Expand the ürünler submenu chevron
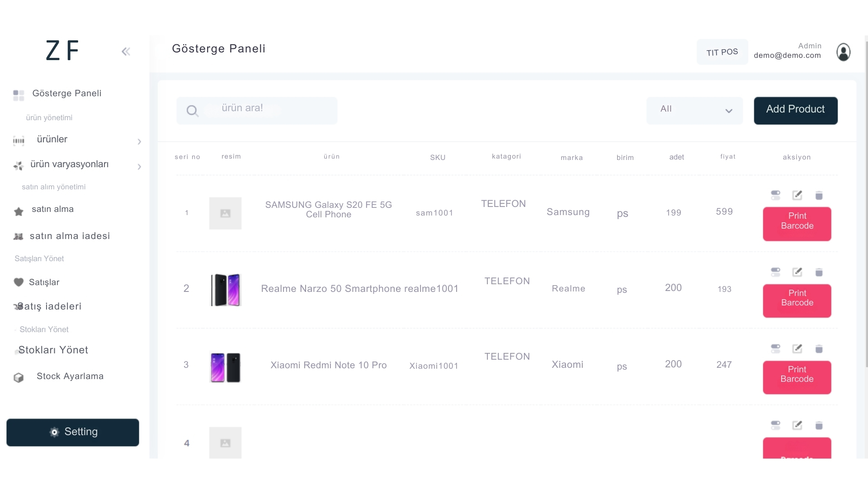This screenshot has width=868, height=488. pos(139,142)
